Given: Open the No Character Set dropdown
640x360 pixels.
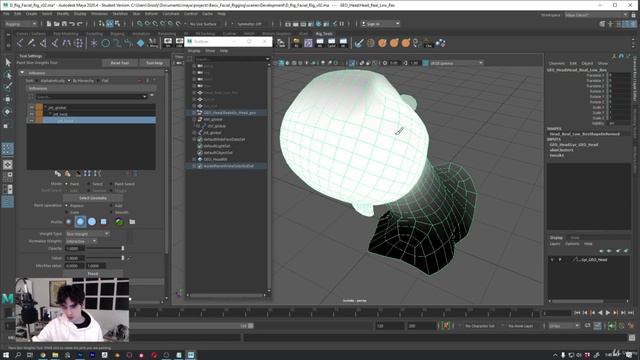Looking at the screenshot, I should point(480,326).
